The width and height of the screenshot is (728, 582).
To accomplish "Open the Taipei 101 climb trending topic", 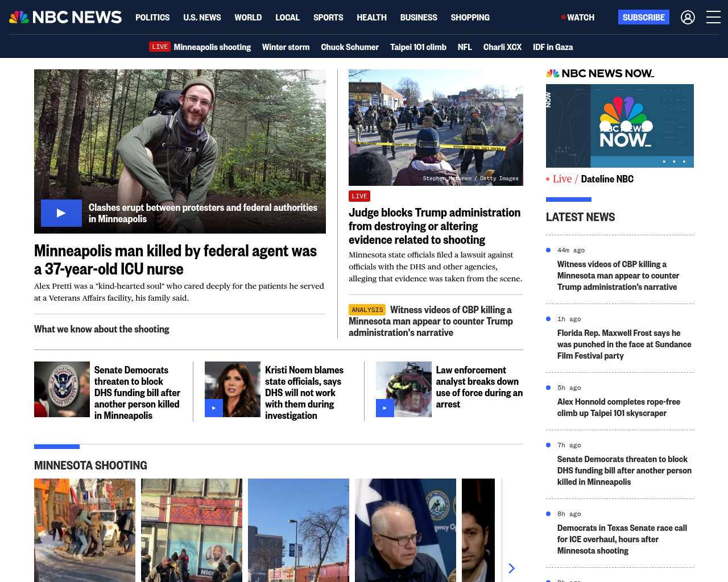I will pos(418,47).
